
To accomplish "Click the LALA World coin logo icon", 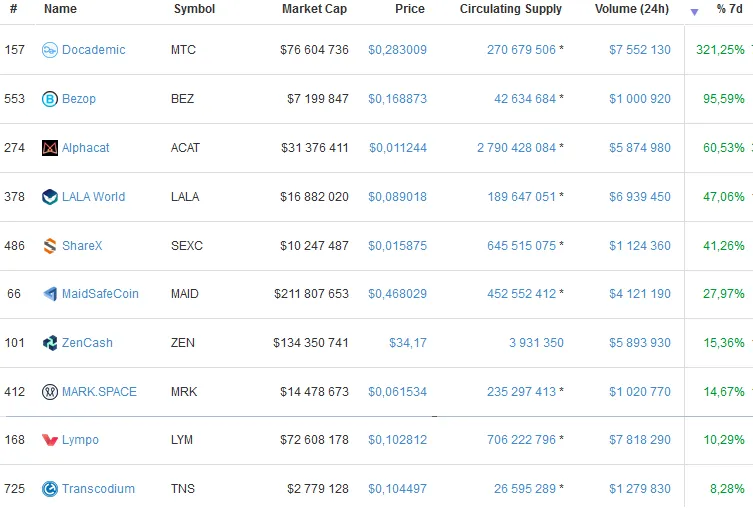I will point(50,197).
